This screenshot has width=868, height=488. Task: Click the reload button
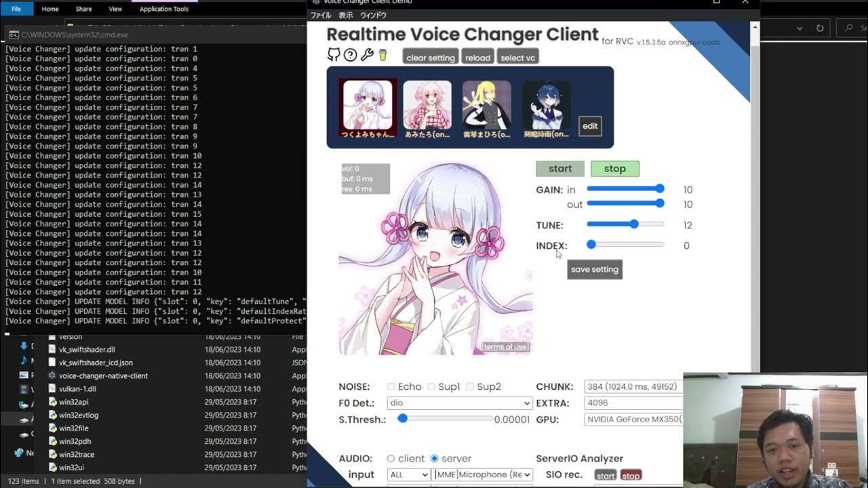[477, 58]
